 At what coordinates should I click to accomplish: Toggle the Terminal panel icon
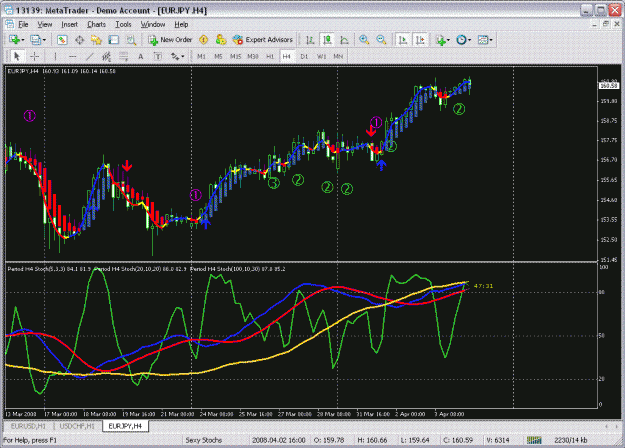[114, 40]
